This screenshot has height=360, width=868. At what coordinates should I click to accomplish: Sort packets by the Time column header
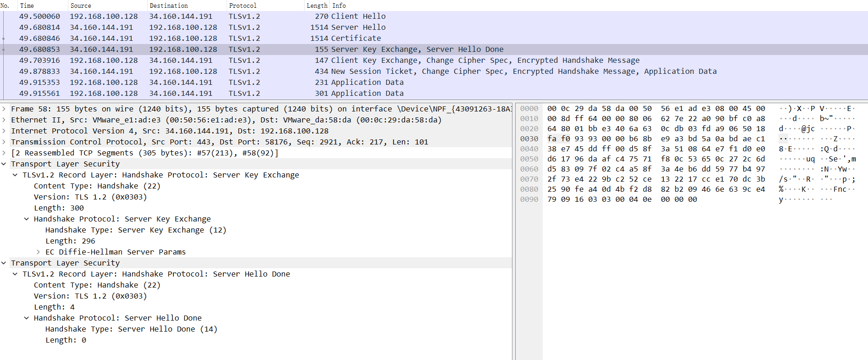point(43,6)
